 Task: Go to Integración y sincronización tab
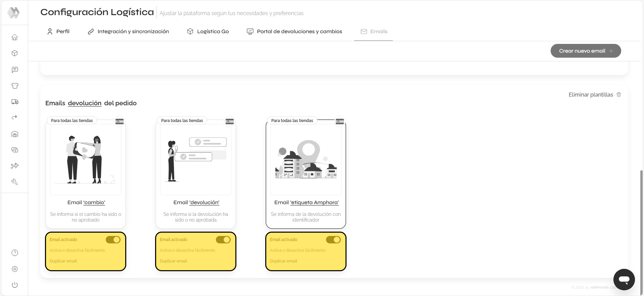click(x=128, y=32)
